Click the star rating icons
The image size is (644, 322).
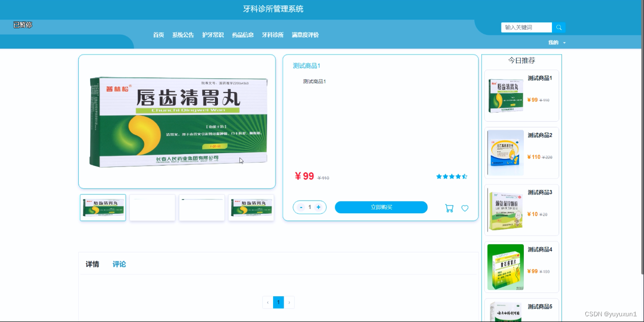pyautogui.click(x=451, y=177)
